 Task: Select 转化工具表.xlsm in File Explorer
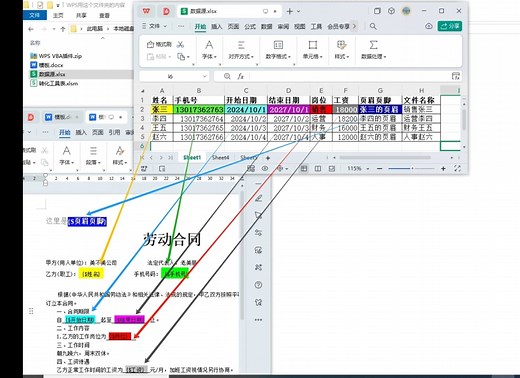click(54, 83)
